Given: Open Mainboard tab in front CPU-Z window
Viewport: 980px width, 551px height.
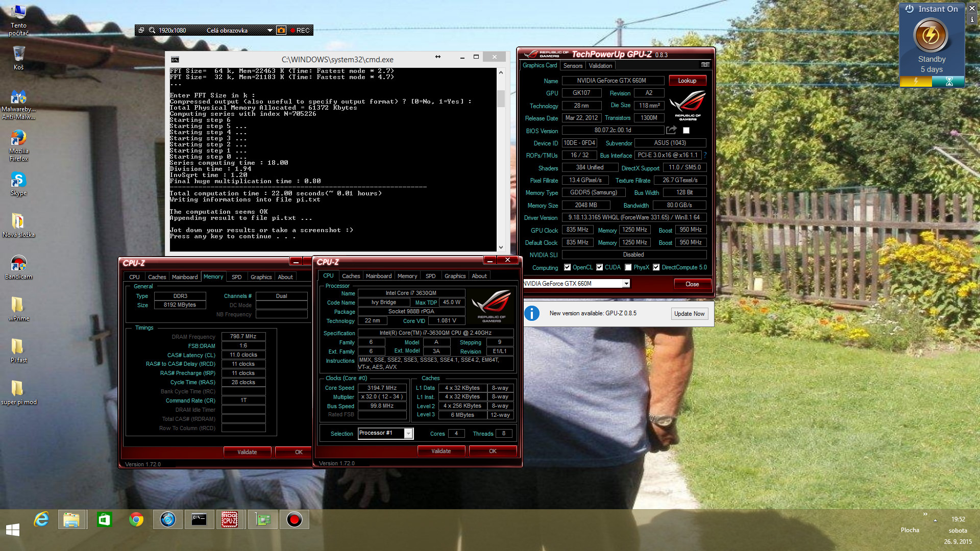Looking at the screenshot, I should (379, 276).
